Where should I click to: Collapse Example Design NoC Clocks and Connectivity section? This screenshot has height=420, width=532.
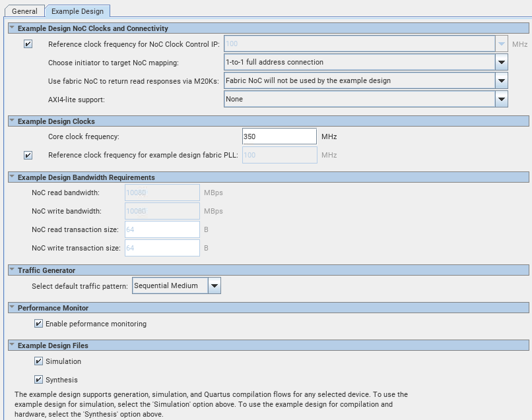pos(12,28)
